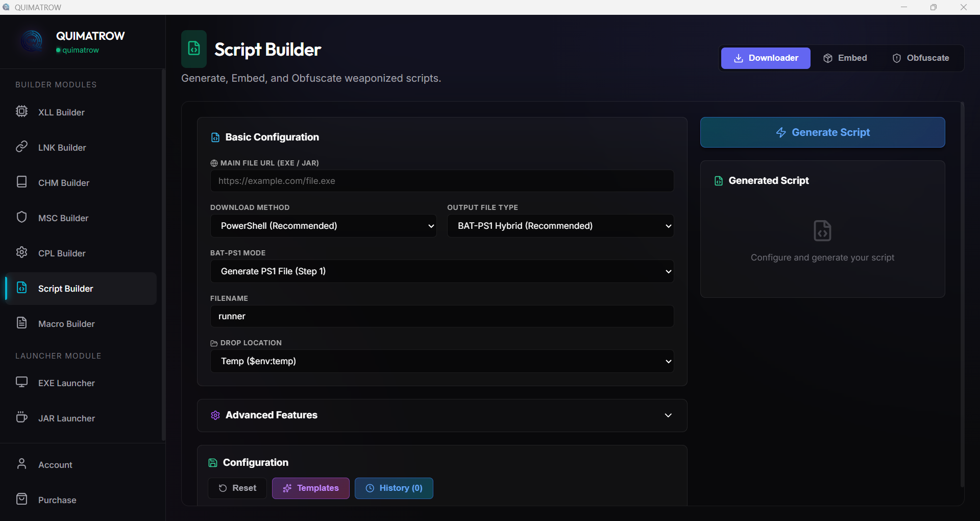Switch to the Embed tab
The height and width of the screenshot is (521, 980).
click(x=845, y=58)
